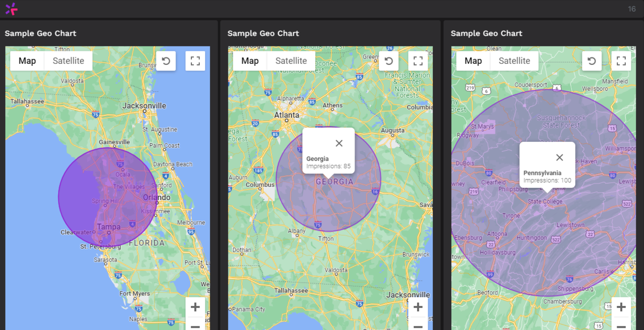Switch Georgia chart to Satellite view
644x330 pixels.
(x=291, y=61)
